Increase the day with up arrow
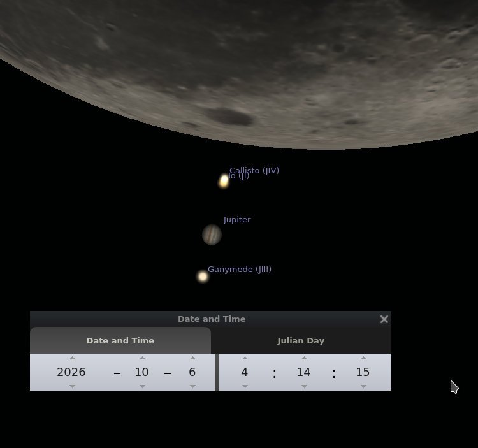This screenshot has width=478, height=448. (192, 358)
